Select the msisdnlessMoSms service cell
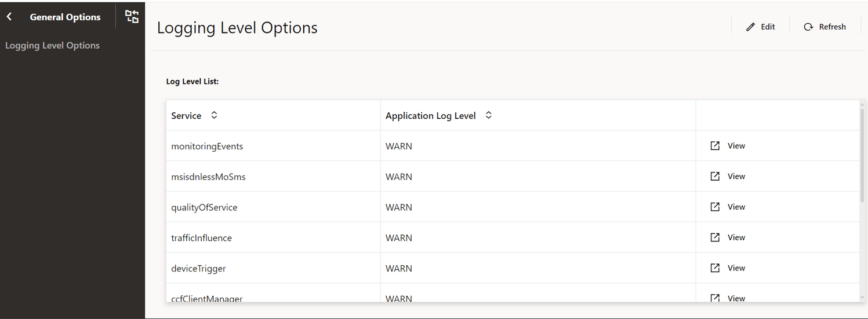 273,177
